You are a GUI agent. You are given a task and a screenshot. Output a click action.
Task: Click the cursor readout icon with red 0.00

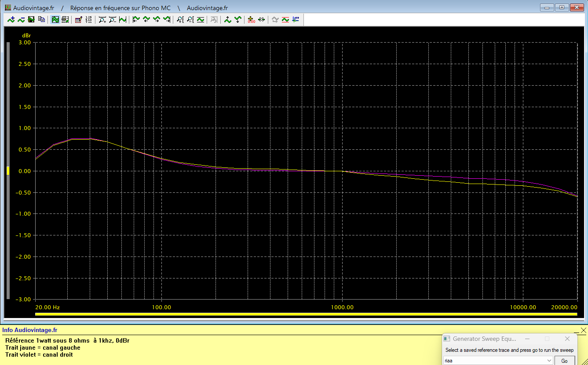(252, 19)
